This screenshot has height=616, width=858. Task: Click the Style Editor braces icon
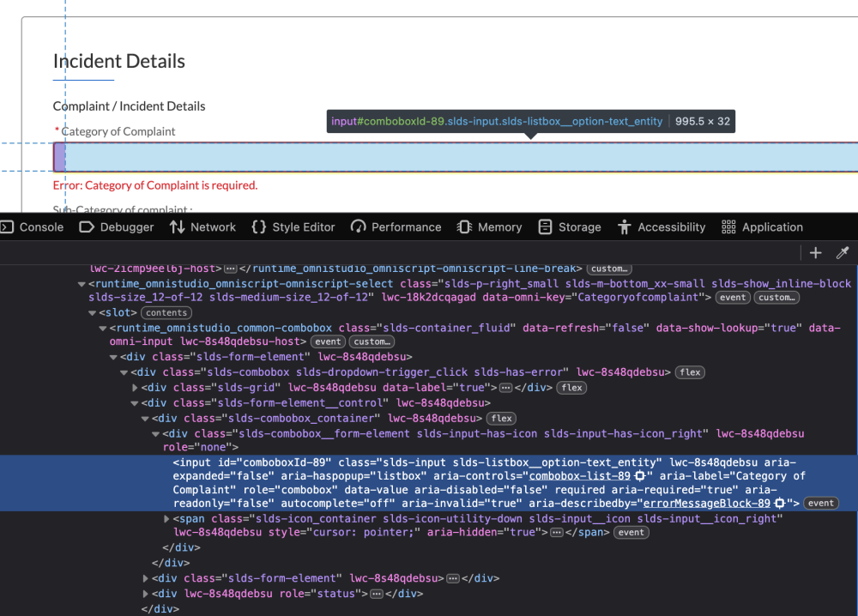pyautogui.click(x=259, y=227)
